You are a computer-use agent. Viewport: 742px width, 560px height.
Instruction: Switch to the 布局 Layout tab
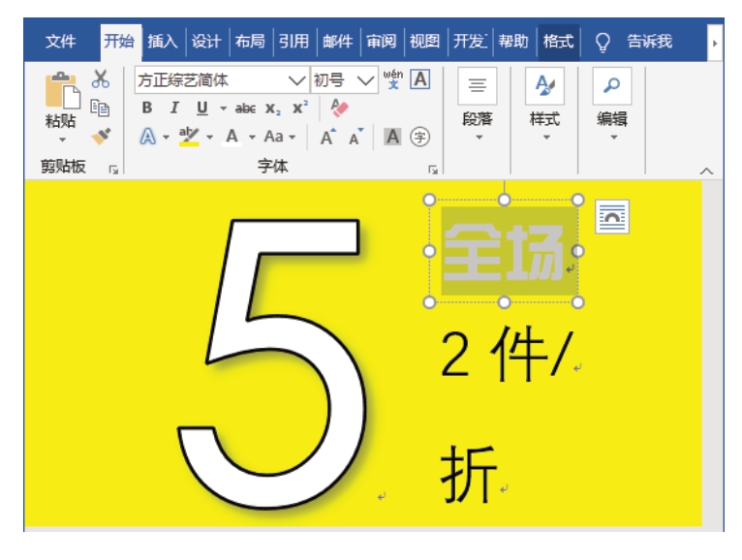(x=250, y=42)
